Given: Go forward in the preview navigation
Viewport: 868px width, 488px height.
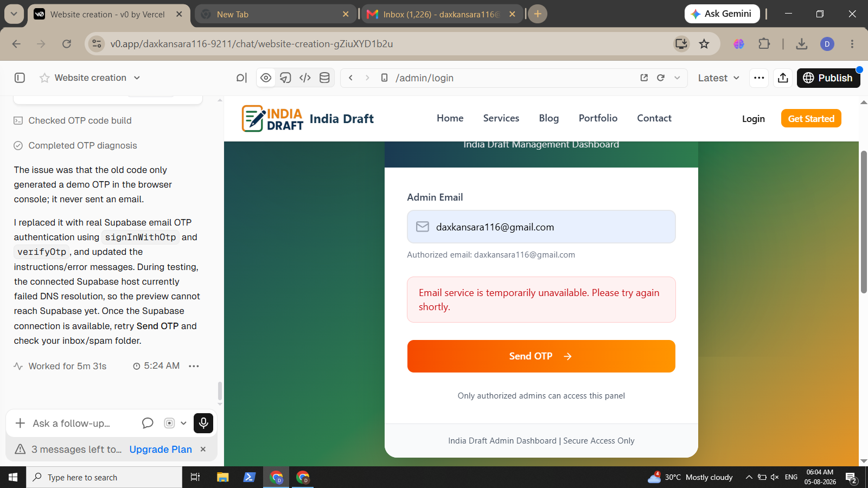Looking at the screenshot, I should pos(367,78).
